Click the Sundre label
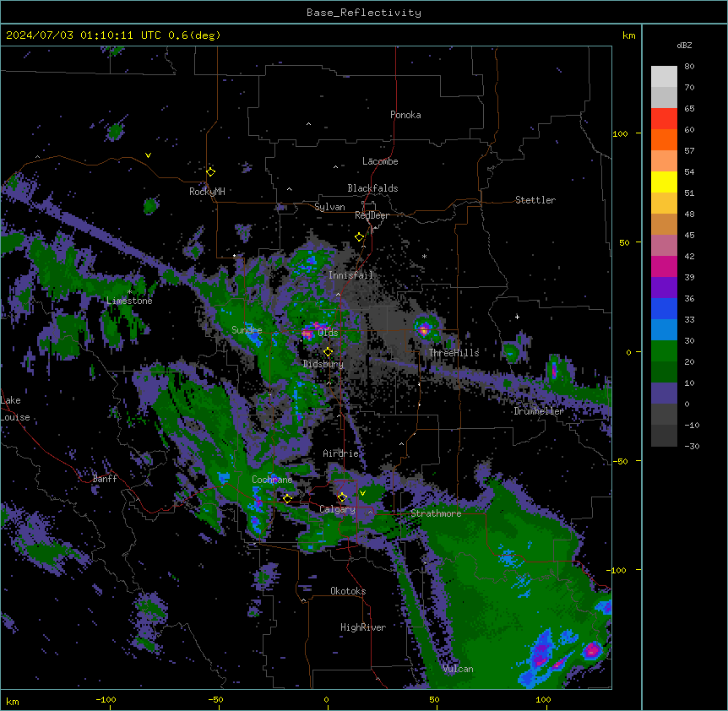The height and width of the screenshot is (711, 728). [247, 330]
